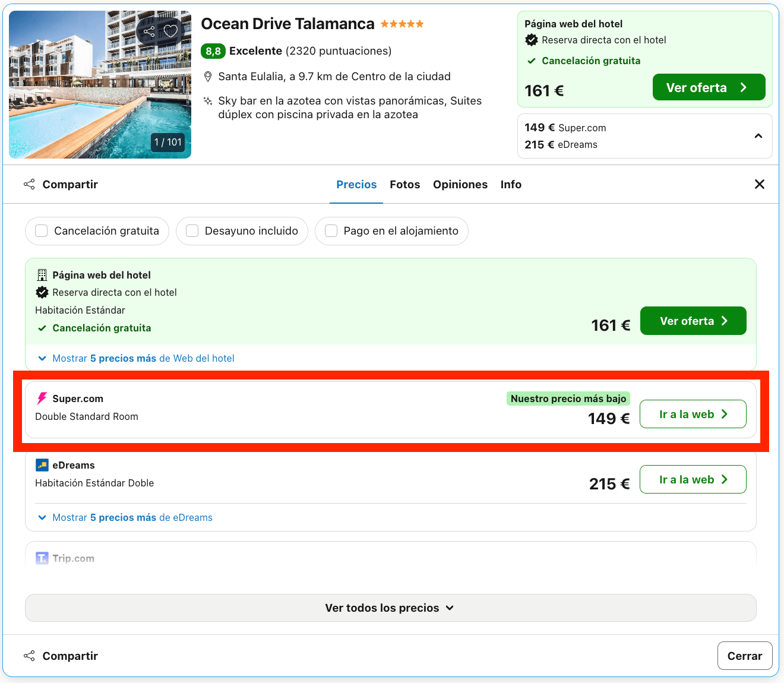Click Ver oferta in top hotel website card
Screen dimensions: 784x683
coord(709,87)
